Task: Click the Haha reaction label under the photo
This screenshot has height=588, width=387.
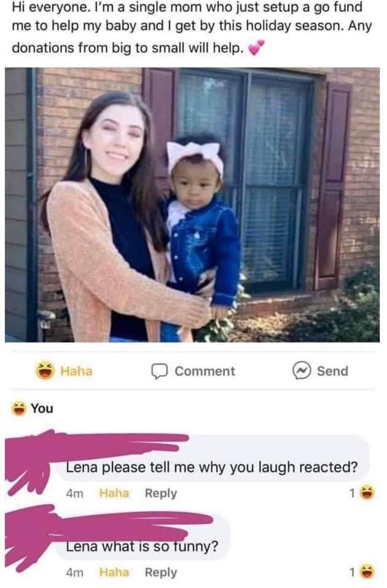Action: [x=76, y=371]
